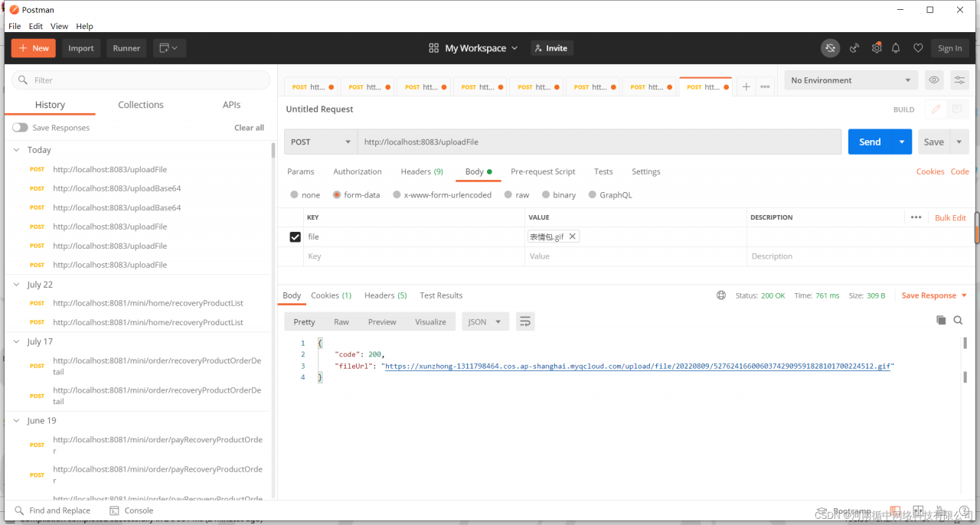Open the notifications bell icon
Image resolution: width=980 pixels, height=525 pixels.
pos(896,48)
